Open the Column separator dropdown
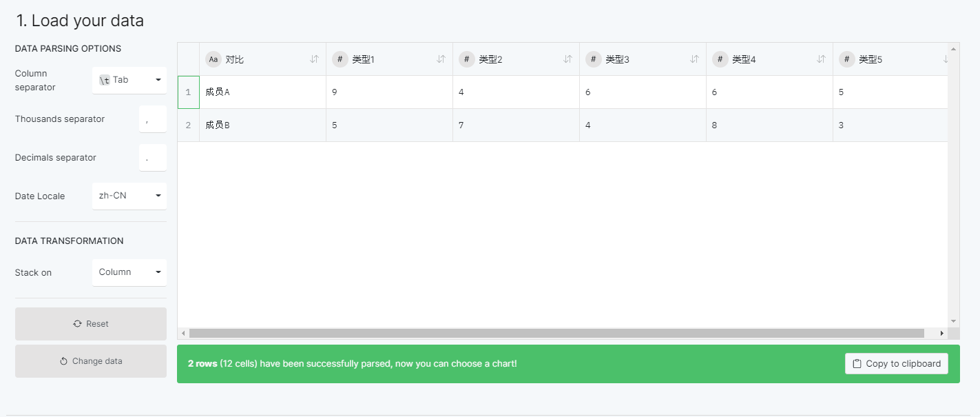 pyautogui.click(x=129, y=80)
